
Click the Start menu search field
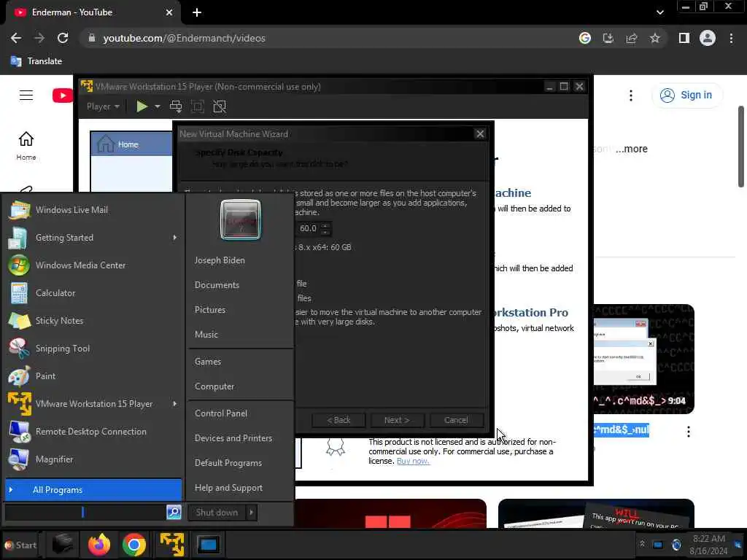86,512
